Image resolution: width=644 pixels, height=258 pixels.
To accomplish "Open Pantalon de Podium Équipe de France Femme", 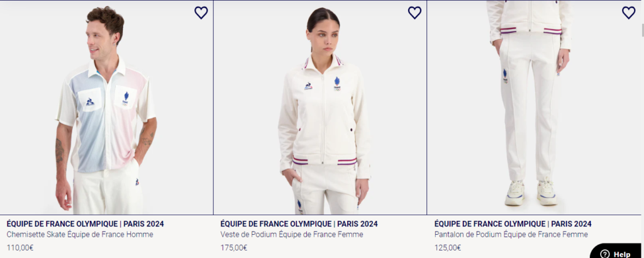I will pyautogui.click(x=511, y=235).
